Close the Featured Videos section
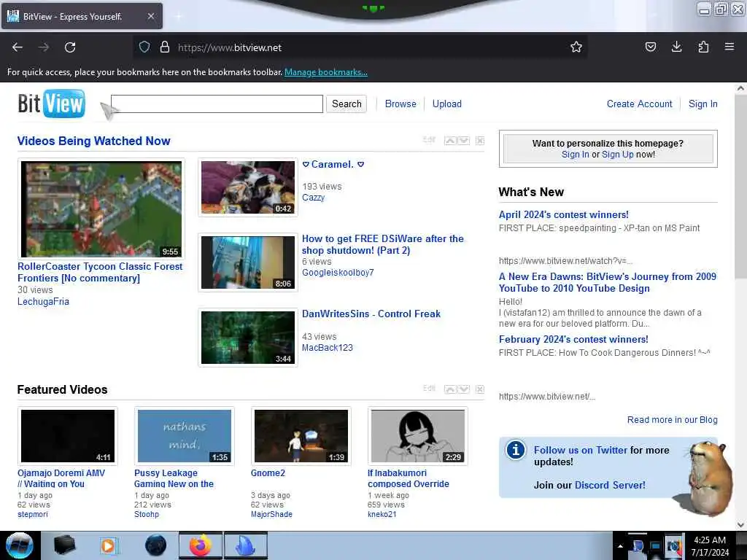This screenshot has width=747, height=560. 480,389
